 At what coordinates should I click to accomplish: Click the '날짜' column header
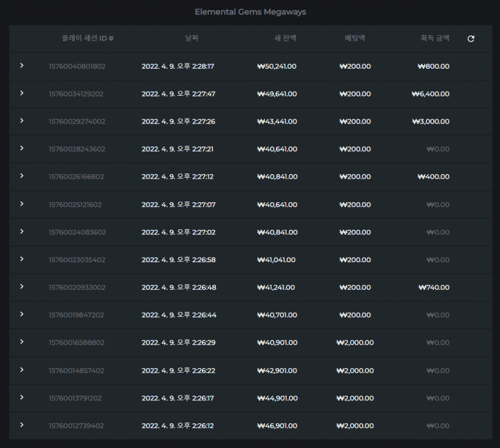point(192,38)
